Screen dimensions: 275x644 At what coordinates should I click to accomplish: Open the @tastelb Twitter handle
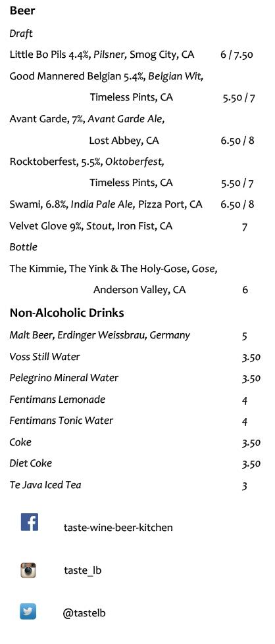point(84,613)
